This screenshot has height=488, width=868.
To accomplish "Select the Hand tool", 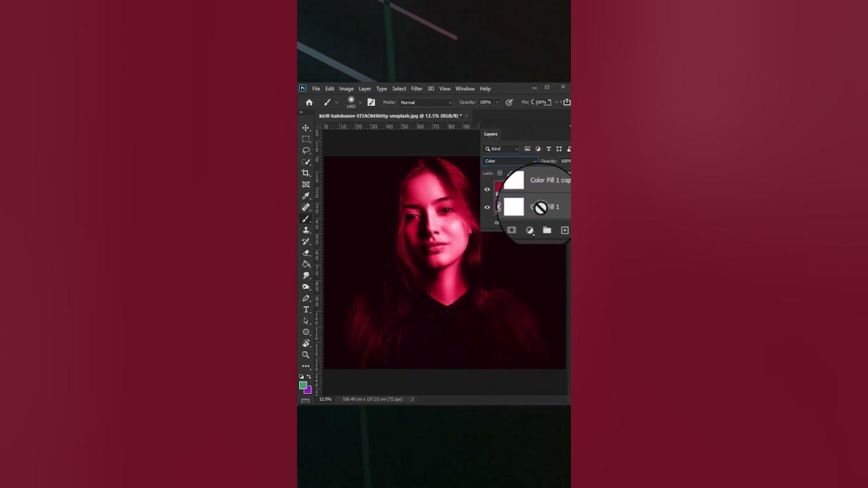I will (x=306, y=344).
